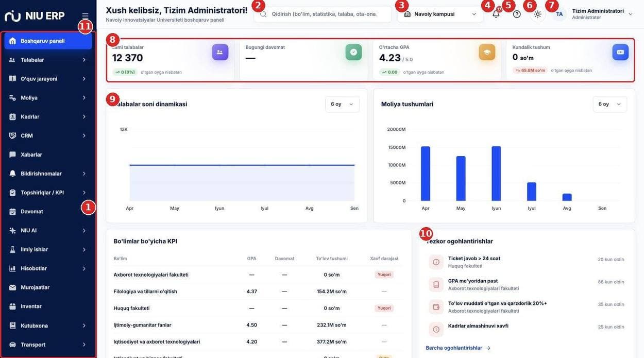Click the help question mark icon
The image size is (644, 358).
pyautogui.click(x=517, y=14)
